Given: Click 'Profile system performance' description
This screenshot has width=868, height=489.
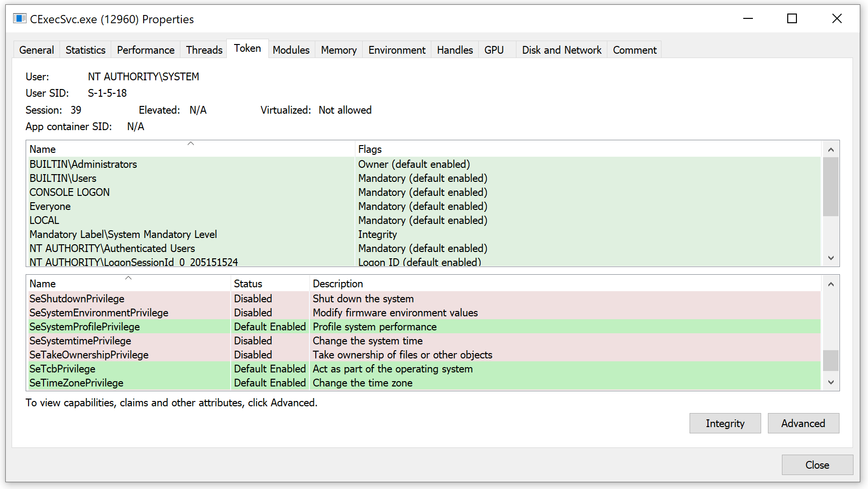Looking at the screenshot, I should click(375, 326).
